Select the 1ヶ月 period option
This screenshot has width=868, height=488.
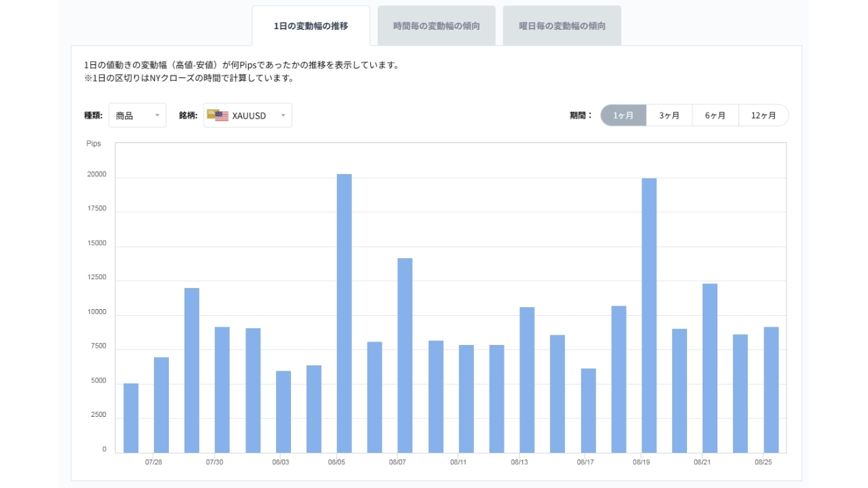click(623, 115)
